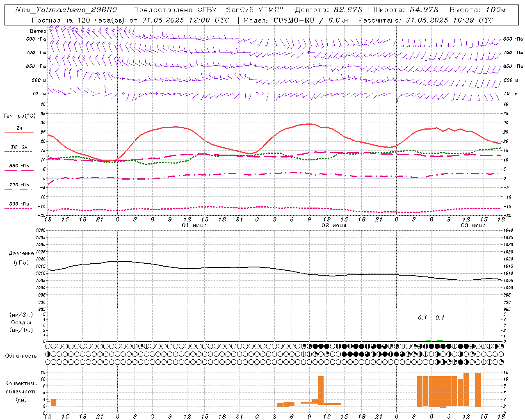Viewport: 525px width, 420px height.
Task: Click the left 500 м wind level label
Action: click(39, 80)
